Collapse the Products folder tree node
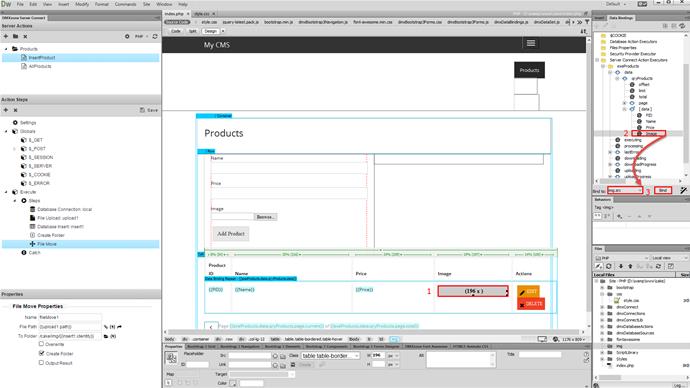 coord(6,49)
